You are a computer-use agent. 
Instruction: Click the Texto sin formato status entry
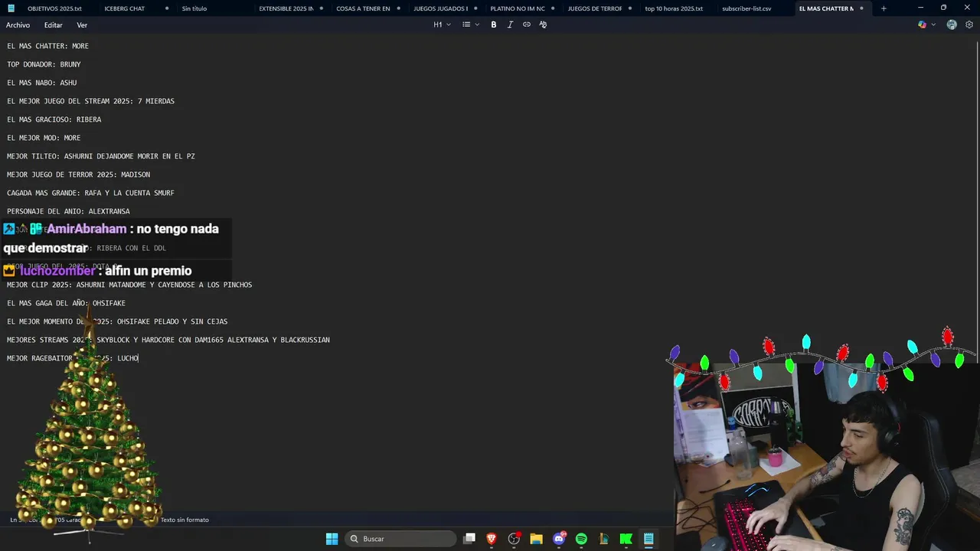coord(185,520)
